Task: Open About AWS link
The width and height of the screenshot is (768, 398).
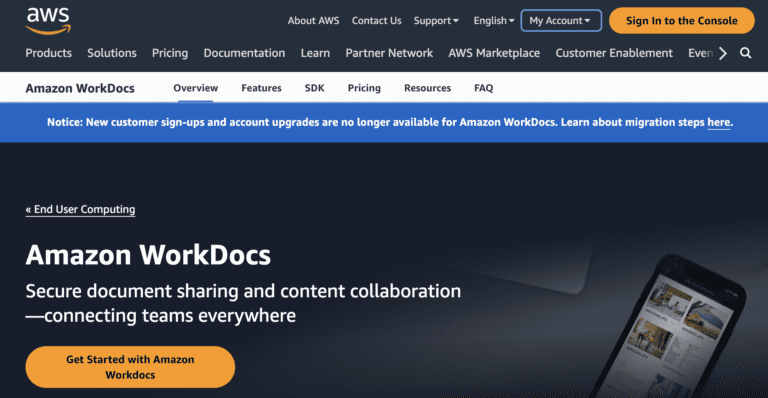Action: tap(313, 21)
